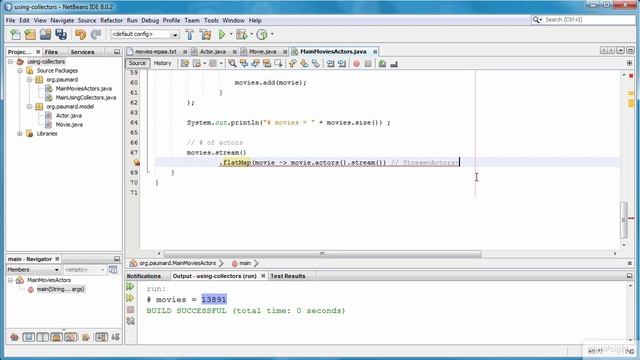This screenshot has width=640, height=360.
Task: Click the Undo arrow icon
Action: [x=80, y=35]
